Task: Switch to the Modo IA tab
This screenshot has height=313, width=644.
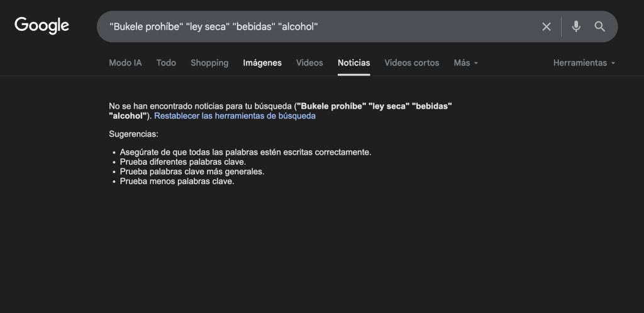Action: click(x=125, y=63)
